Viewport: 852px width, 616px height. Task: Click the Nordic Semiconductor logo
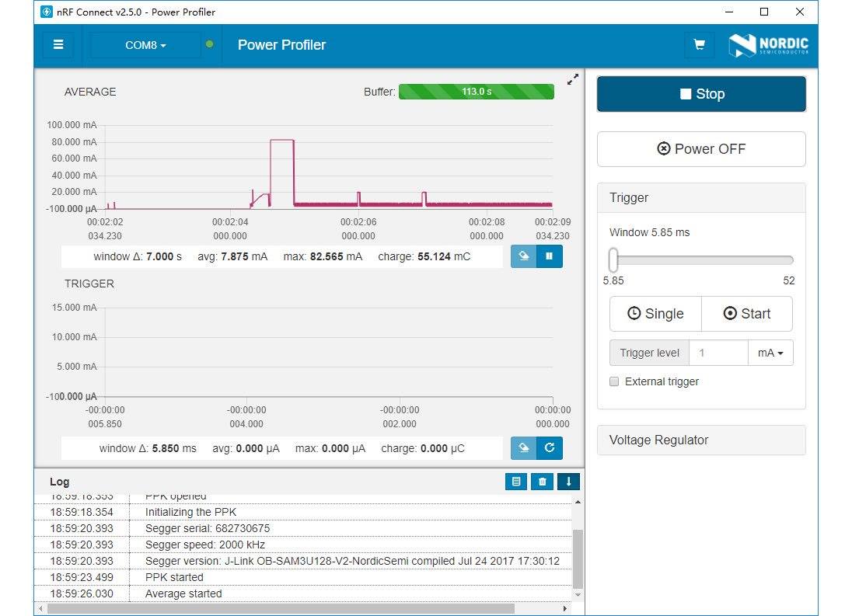coord(768,45)
